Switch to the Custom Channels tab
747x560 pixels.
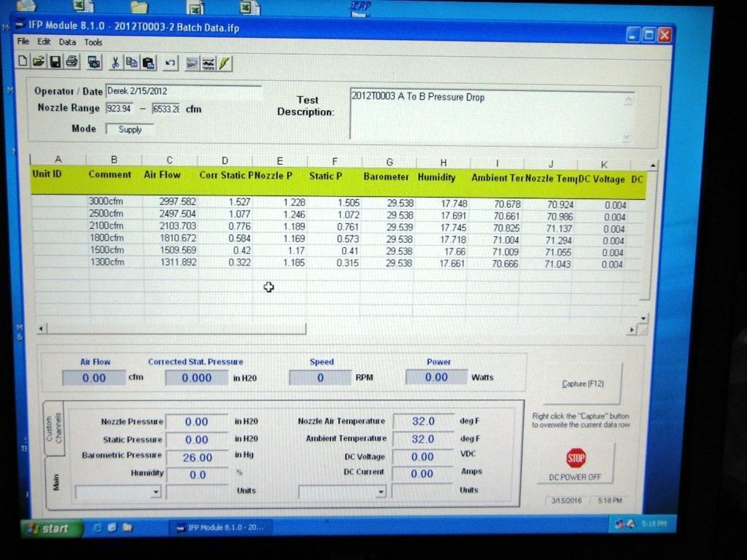pyautogui.click(x=53, y=428)
